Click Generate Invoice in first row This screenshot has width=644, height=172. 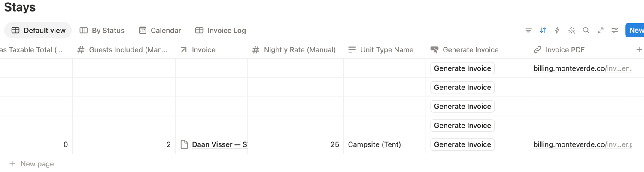[x=462, y=68]
